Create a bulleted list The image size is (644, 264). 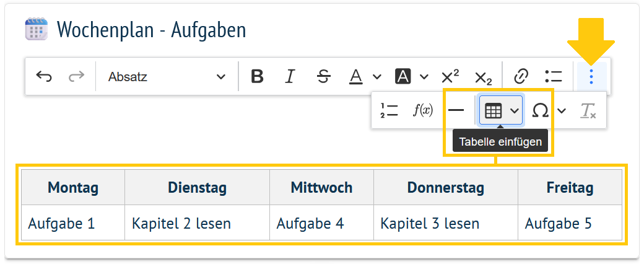553,77
